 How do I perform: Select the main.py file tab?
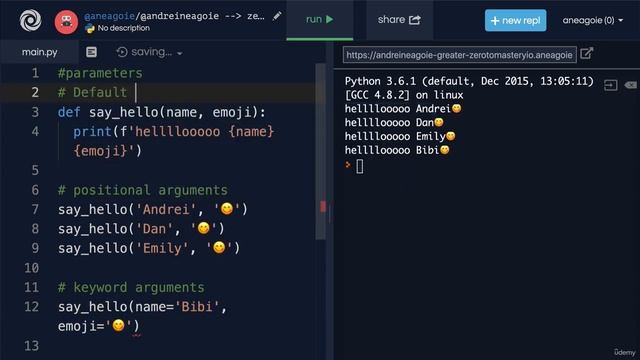pos(40,52)
